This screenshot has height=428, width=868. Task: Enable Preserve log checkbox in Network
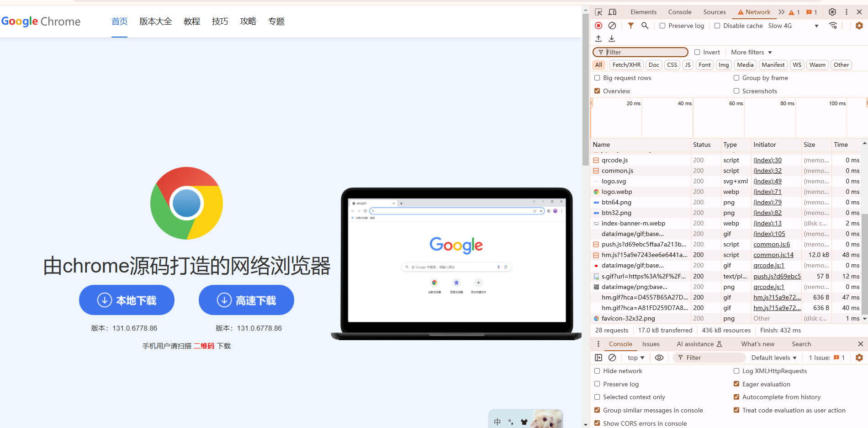point(662,26)
